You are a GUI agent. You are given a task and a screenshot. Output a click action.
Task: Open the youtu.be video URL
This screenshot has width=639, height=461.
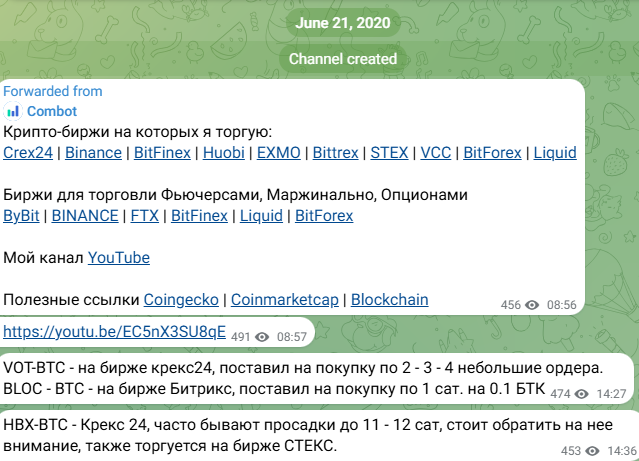pyautogui.click(x=115, y=332)
